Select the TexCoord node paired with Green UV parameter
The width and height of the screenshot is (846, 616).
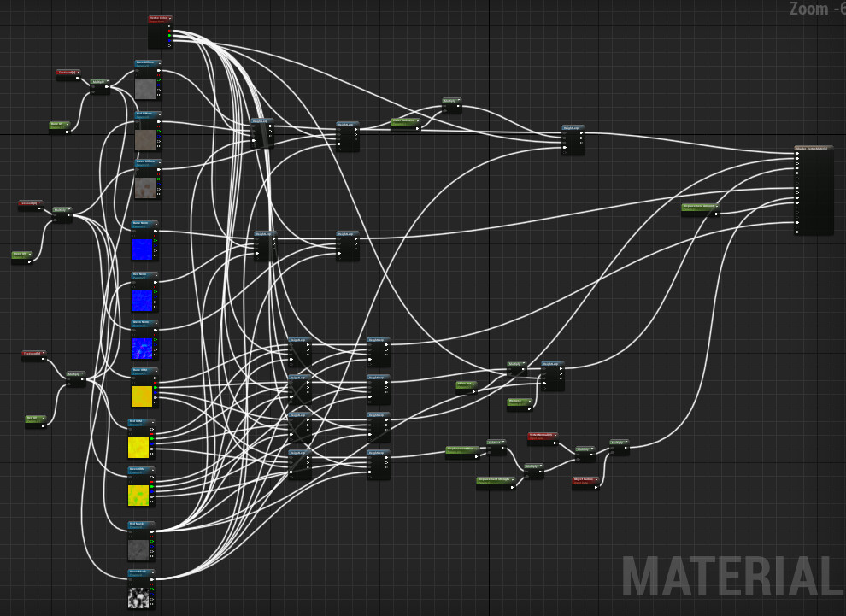pos(31,206)
